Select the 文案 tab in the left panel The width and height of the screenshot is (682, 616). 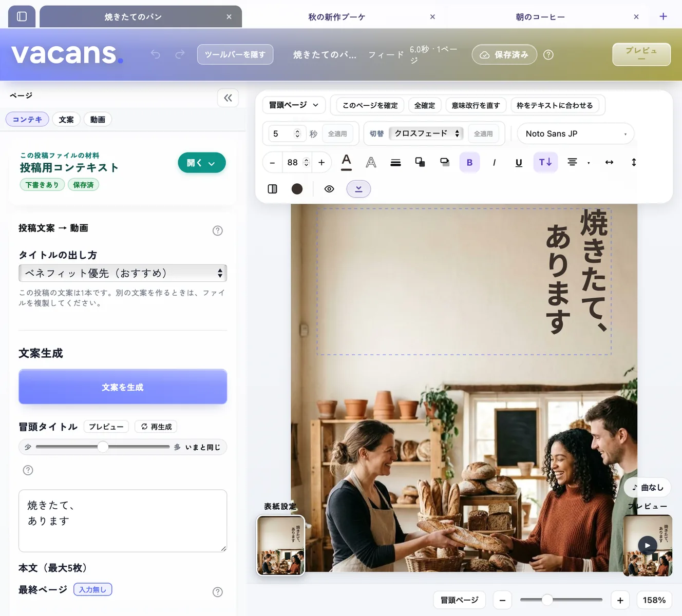66,120
